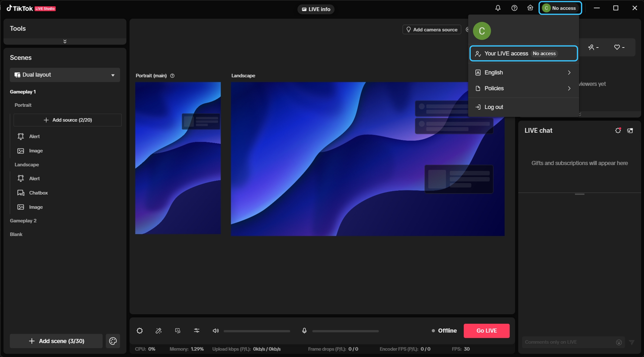The height and width of the screenshot is (357, 644).
Task: Expand the English language submenu
Action: (523, 73)
